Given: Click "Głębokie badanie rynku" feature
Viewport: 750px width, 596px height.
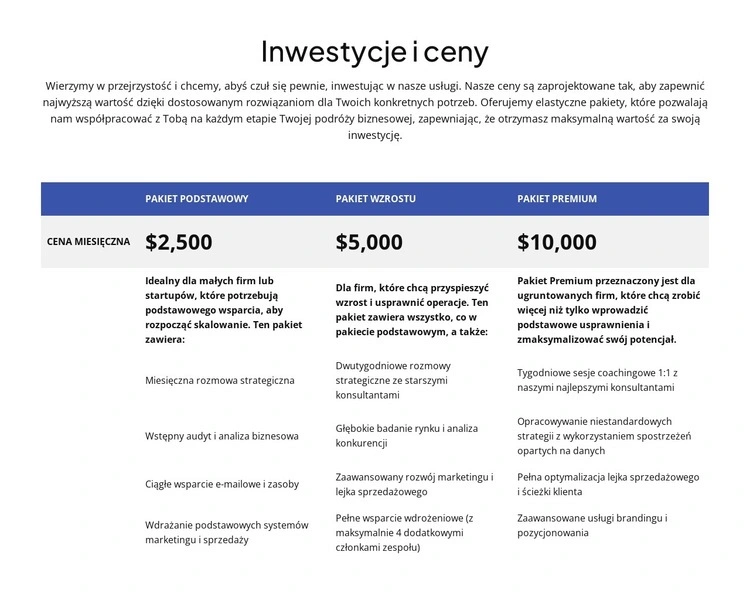Looking at the screenshot, I should click(407, 435).
